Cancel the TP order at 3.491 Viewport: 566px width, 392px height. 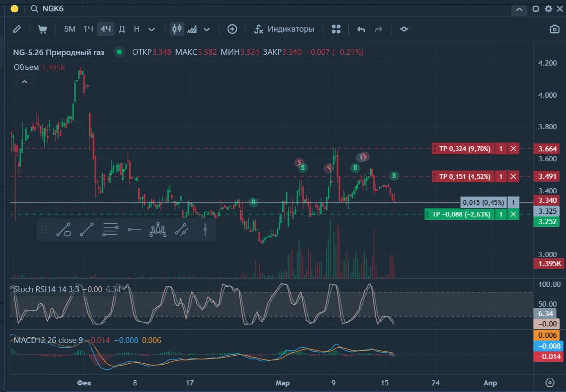513,176
